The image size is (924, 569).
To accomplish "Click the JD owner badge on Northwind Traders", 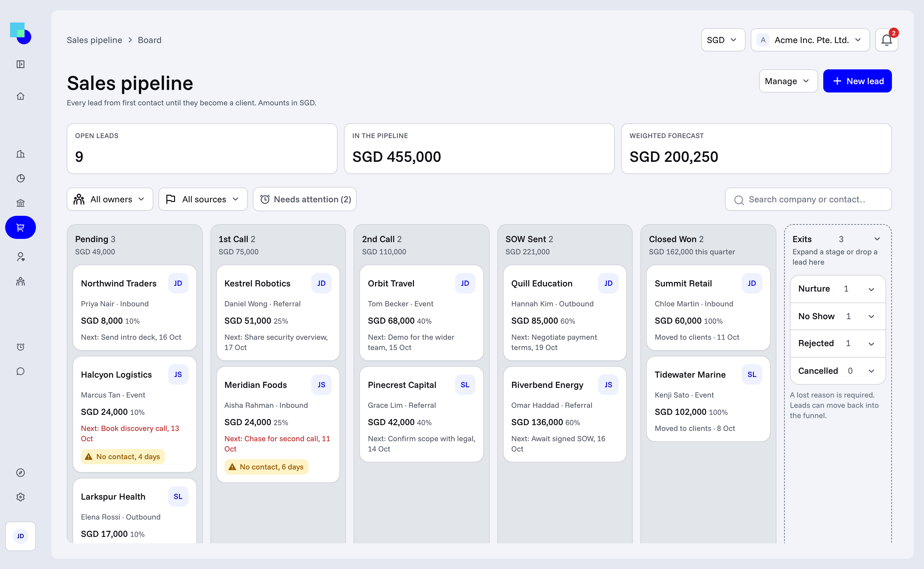I will click(x=178, y=283).
